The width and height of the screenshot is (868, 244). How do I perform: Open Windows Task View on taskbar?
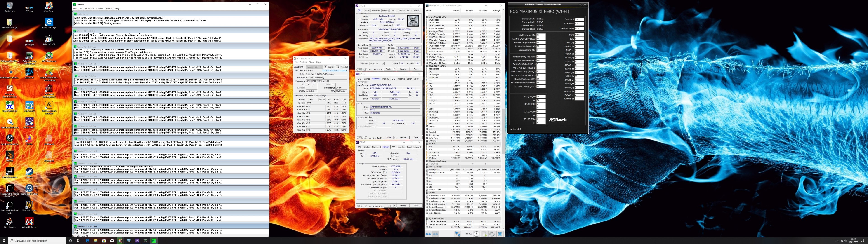tap(79, 241)
